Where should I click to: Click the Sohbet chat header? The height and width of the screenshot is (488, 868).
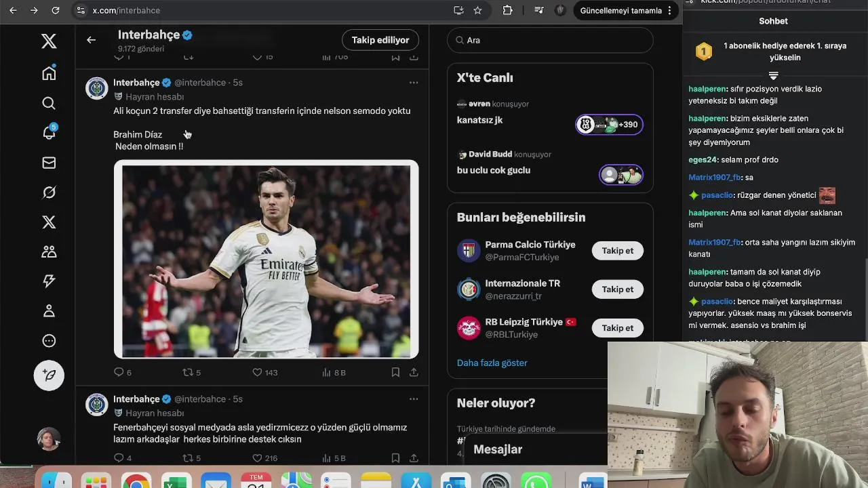773,21
